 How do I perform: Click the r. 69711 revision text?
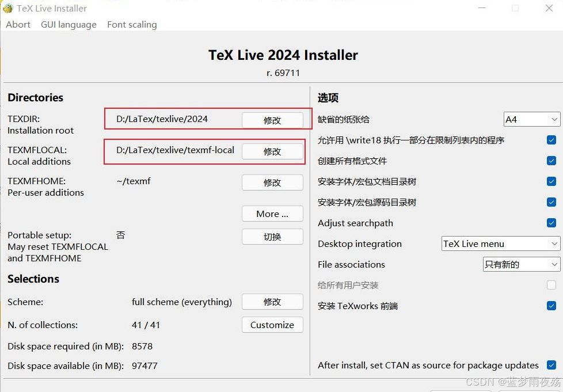(x=283, y=73)
